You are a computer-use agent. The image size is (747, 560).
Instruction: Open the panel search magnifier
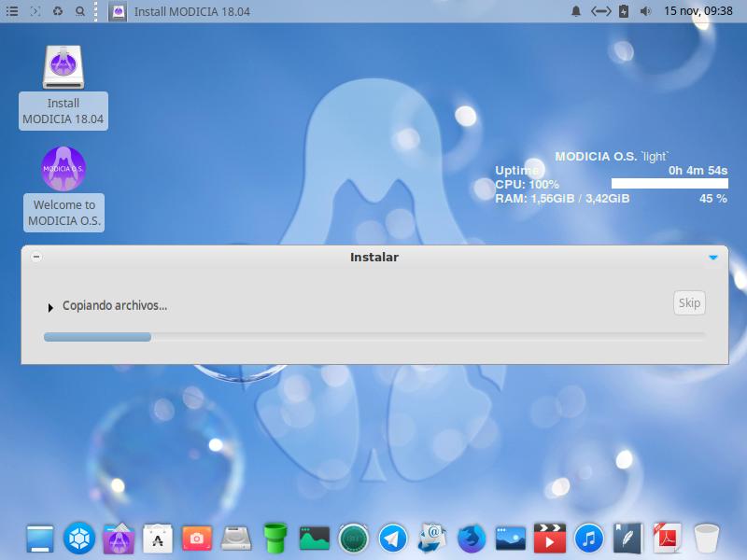click(x=80, y=11)
